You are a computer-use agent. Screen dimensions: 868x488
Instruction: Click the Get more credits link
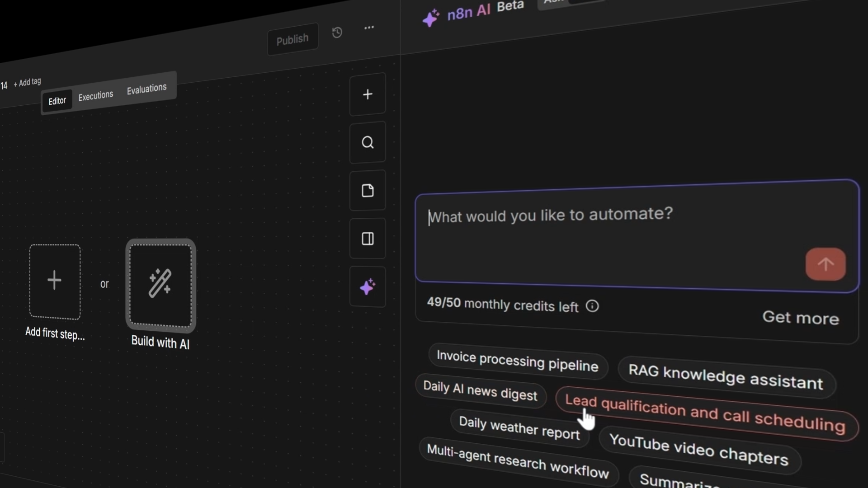click(800, 318)
